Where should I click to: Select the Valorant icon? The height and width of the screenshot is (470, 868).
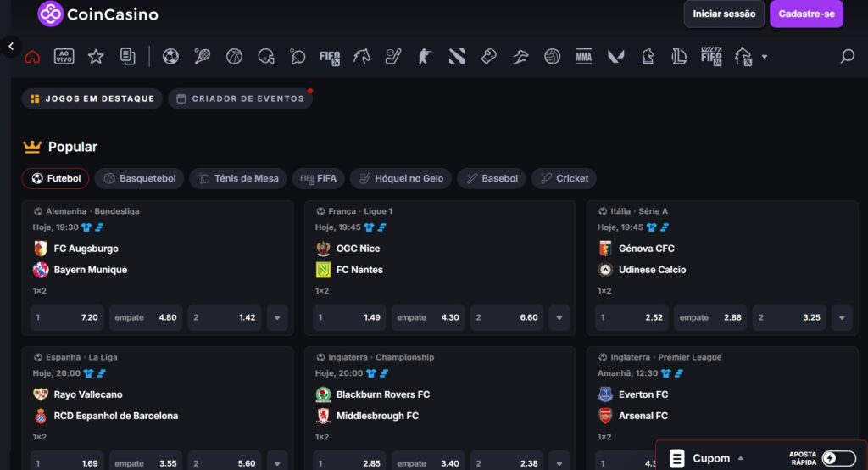tap(615, 57)
